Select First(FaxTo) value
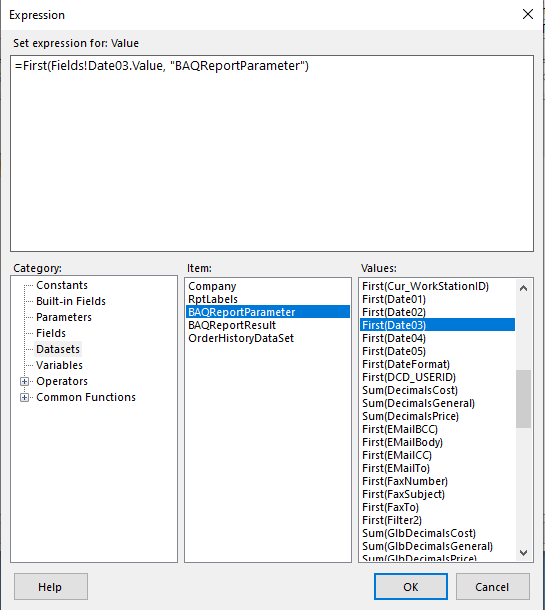Screen dimensions: 545x610 click(x=437, y=507)
